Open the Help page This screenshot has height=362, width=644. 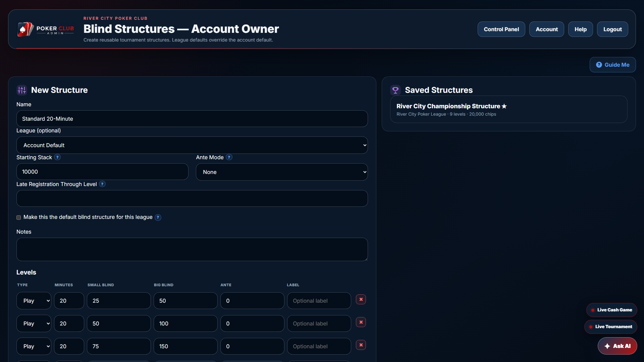pos(581,29)
